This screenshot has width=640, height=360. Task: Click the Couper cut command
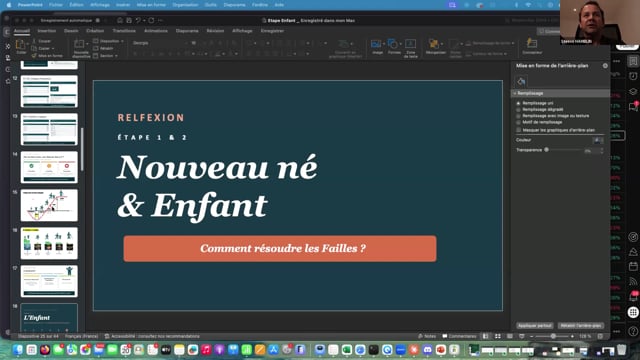[x=41, y=41]
